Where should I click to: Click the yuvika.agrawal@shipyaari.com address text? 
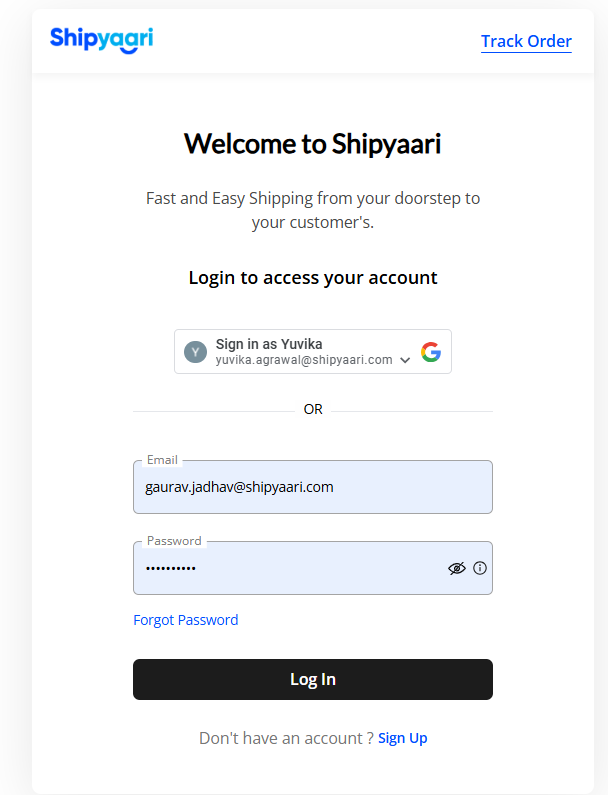coord(304,360)
